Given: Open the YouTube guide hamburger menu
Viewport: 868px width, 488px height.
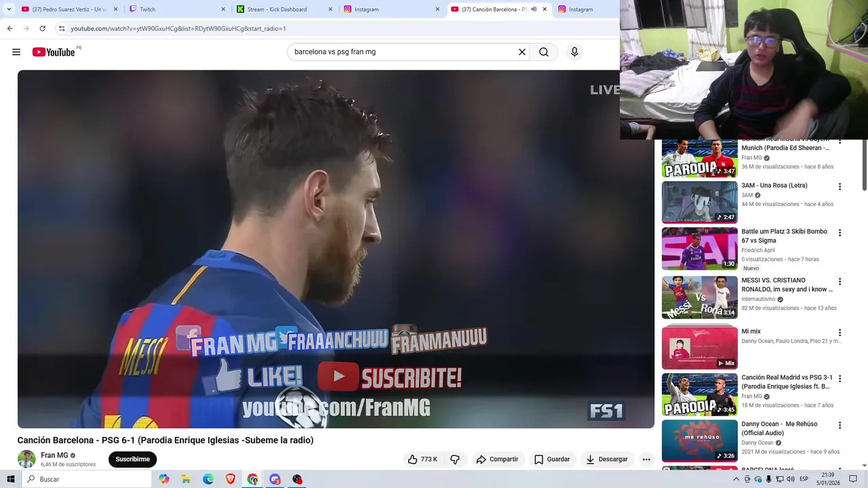Looking at the screenshot, I should click(x=16, y=52).
